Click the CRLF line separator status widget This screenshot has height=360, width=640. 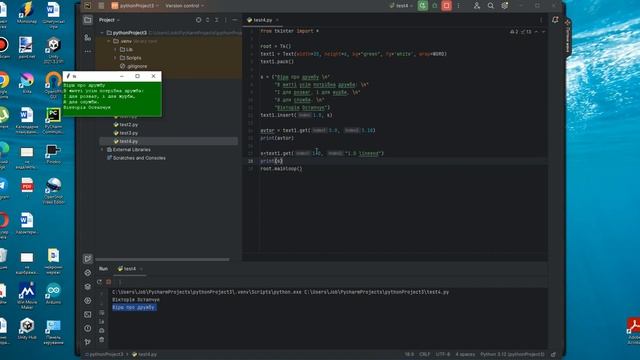point(424,354)
